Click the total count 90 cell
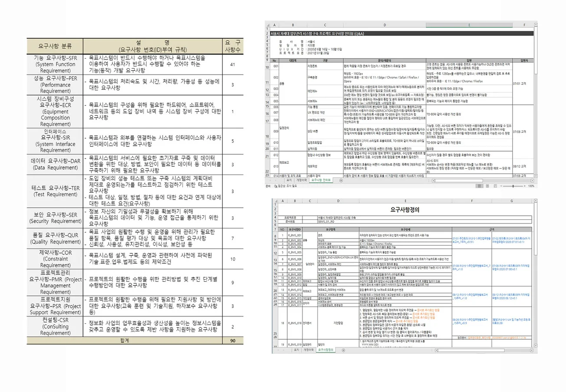Viewport: 566px width, 392px height. tap(233, 341)
